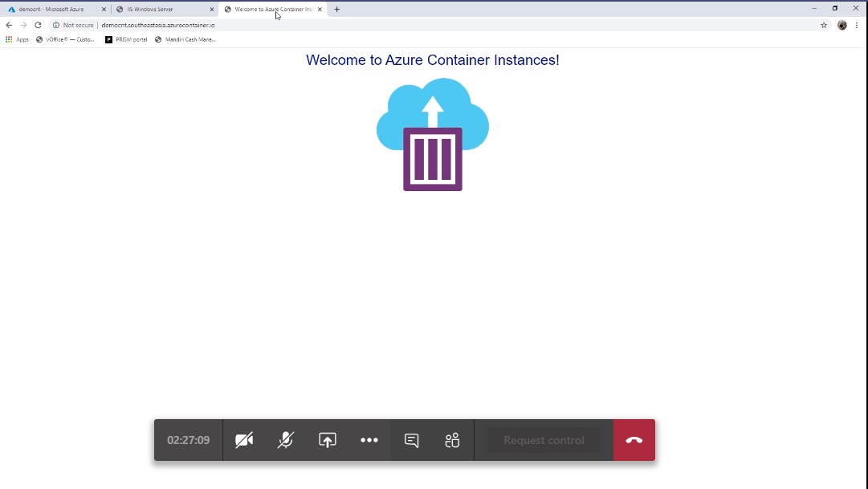Click the Azure Container Instances cloud logo

click(432, 135)
